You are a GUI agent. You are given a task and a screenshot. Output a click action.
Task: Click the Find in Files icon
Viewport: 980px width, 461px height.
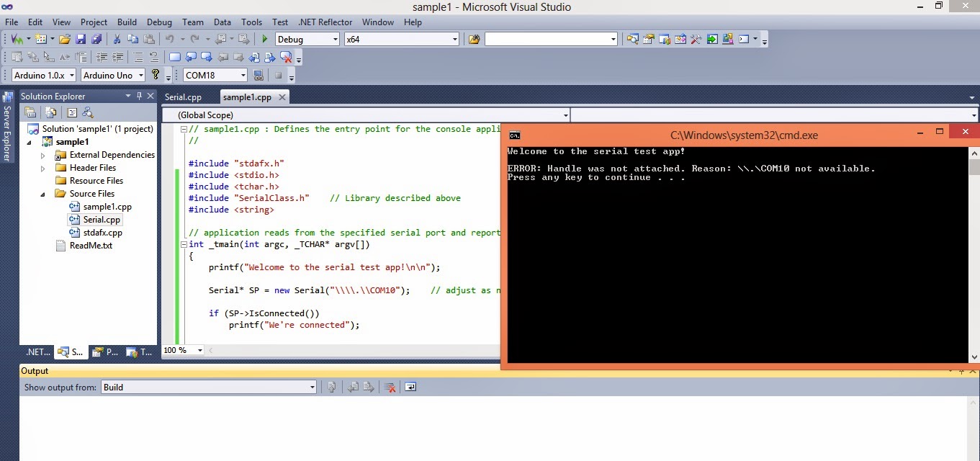[474, 39]
